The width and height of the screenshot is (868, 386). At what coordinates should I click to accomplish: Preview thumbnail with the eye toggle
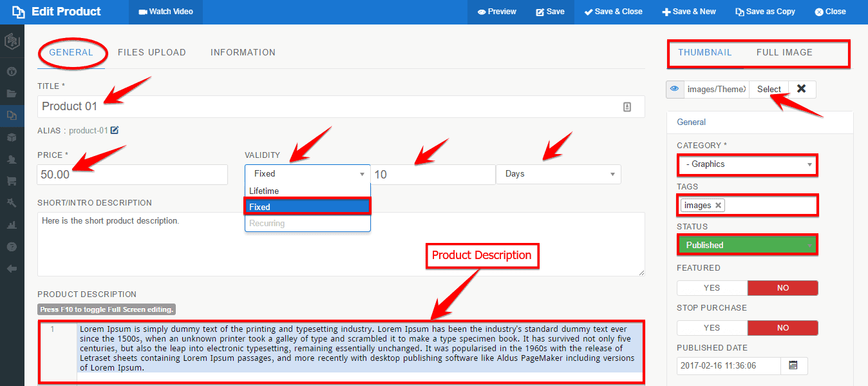point(675,89)
